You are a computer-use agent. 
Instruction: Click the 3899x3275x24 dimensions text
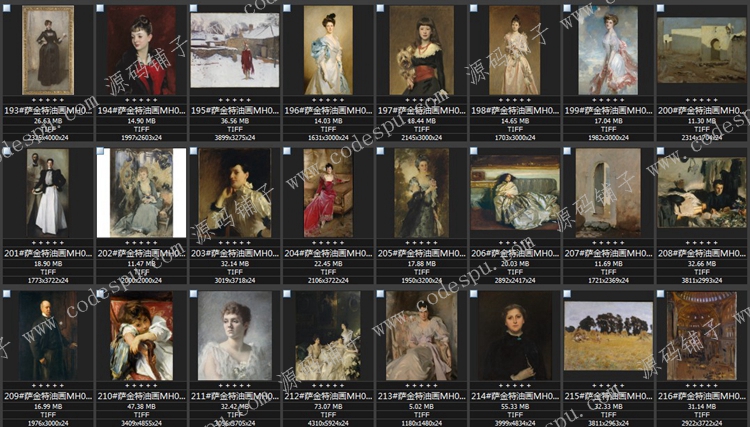(x=235, y=138)
